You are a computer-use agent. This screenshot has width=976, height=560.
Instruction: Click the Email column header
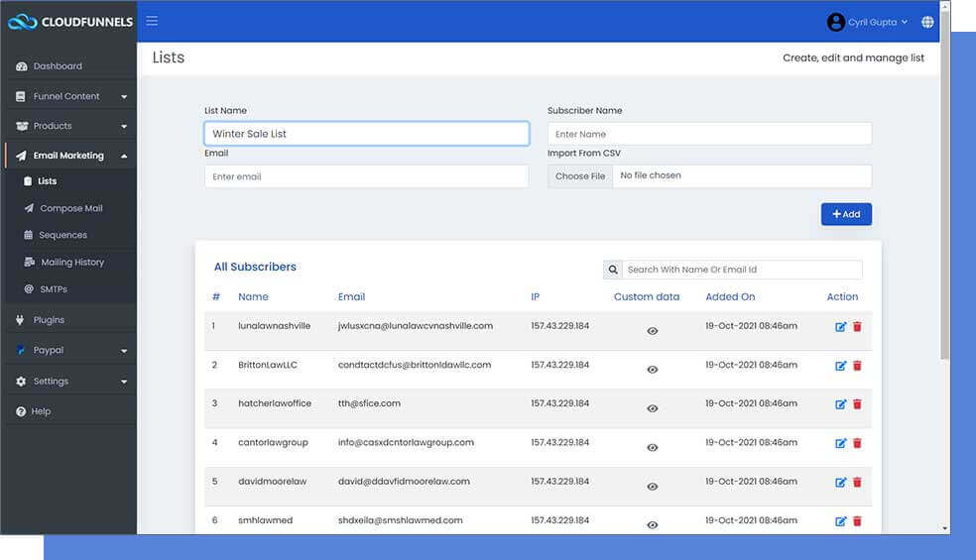click(x=352, y=296)
